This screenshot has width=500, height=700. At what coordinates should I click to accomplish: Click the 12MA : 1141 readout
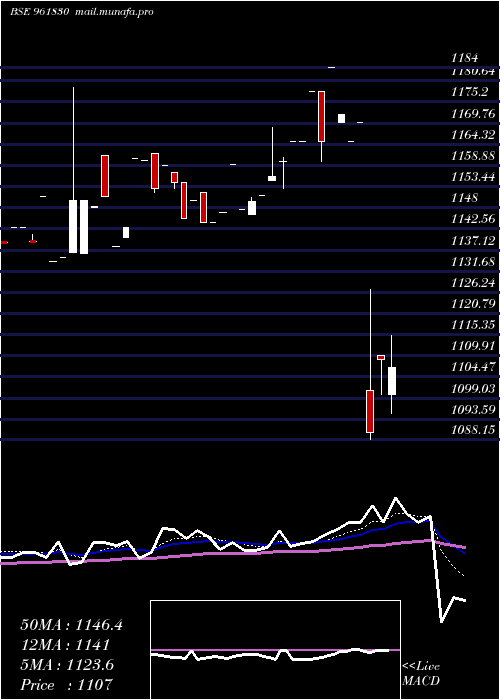coord(65,645)
